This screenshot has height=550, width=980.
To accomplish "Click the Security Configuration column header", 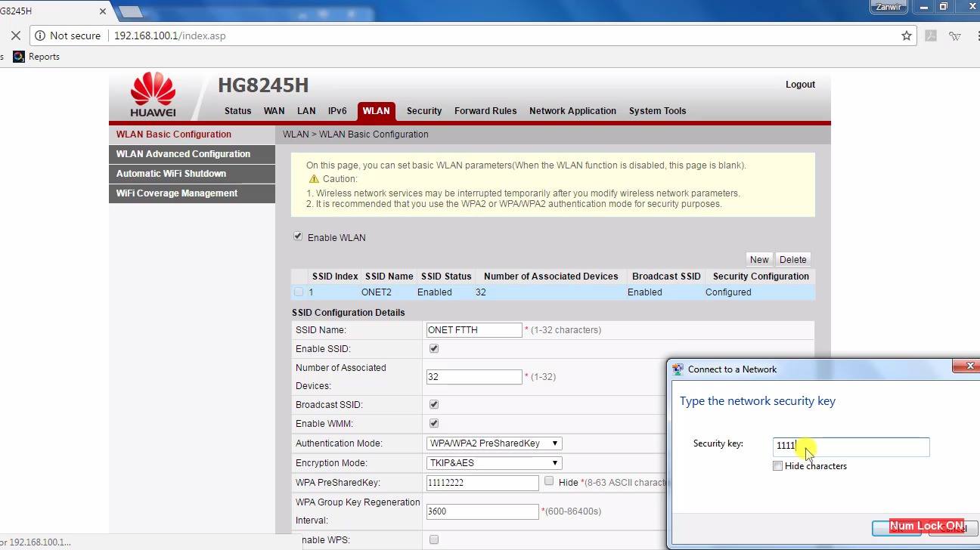I will [x=761, y=277].
